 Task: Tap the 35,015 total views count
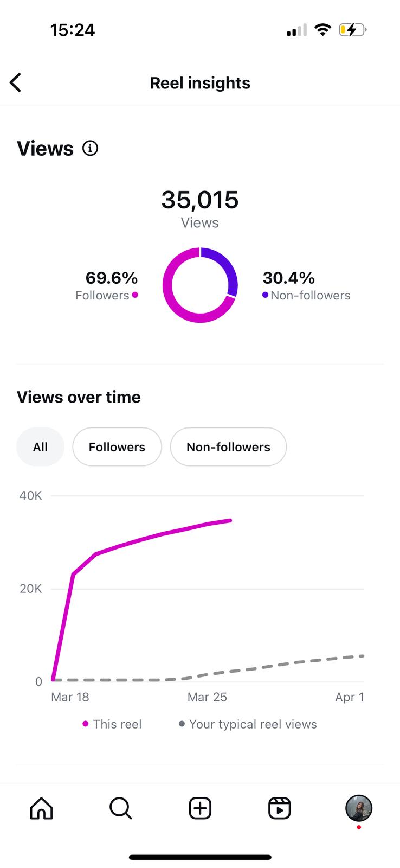click(x=200, y=200)
